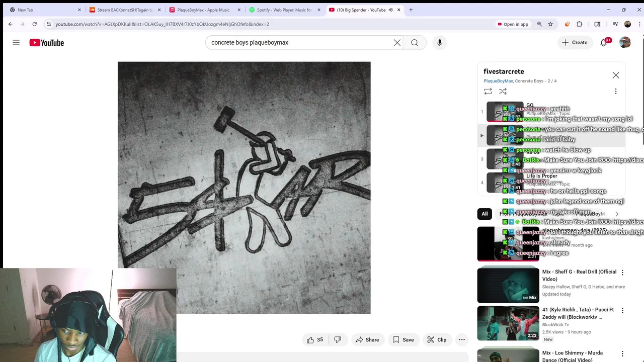Open the tab search side panel icon
644x362 pixels.
[597, 24]
